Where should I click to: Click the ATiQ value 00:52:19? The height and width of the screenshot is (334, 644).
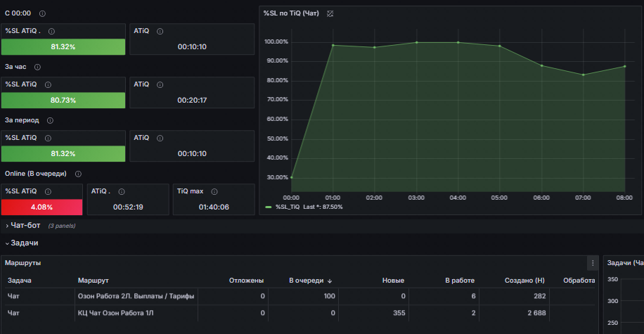point(128,207)
